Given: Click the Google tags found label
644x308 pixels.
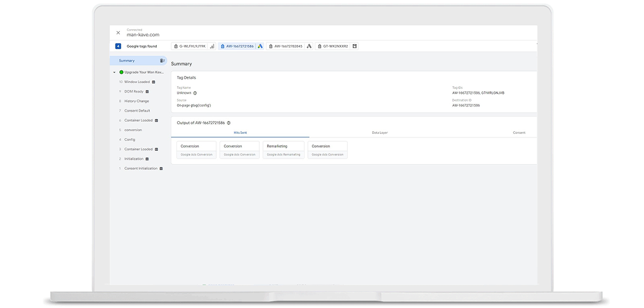Looking at the screenshot, I should pyautogui.click(x=141, y=46).
